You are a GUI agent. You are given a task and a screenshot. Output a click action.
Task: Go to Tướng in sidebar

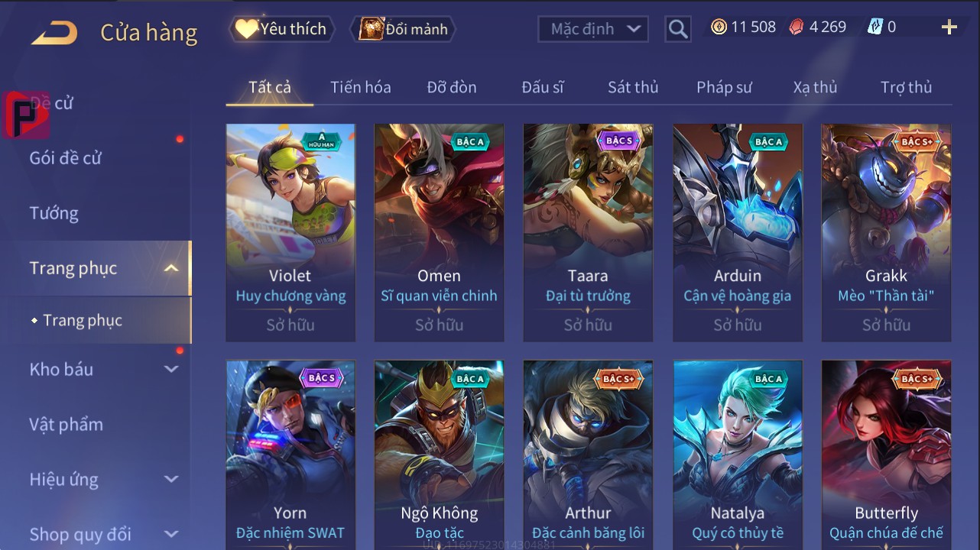click(x=54, y=213)
